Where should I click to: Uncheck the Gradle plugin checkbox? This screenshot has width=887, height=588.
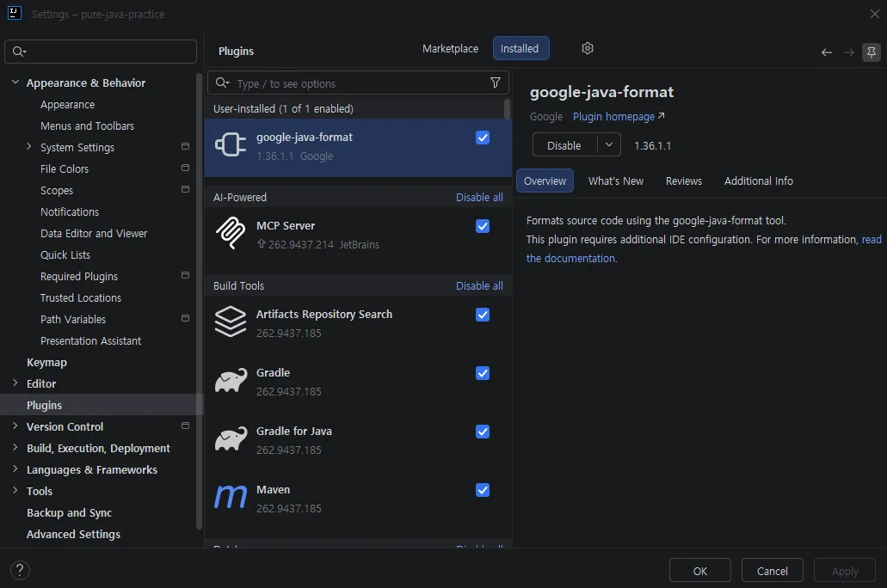tap(483, 373)
